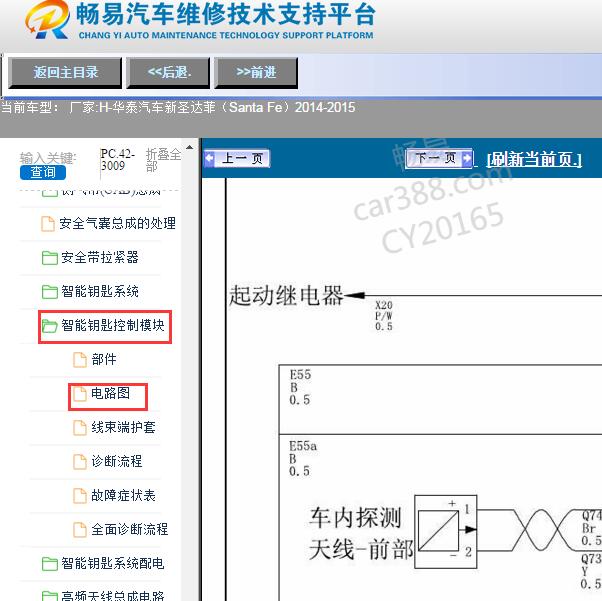The image size is (602, 601).
Task: Click the 车内探测天线-前部 label
Action: pyautogui.click(x=360, y=533)
